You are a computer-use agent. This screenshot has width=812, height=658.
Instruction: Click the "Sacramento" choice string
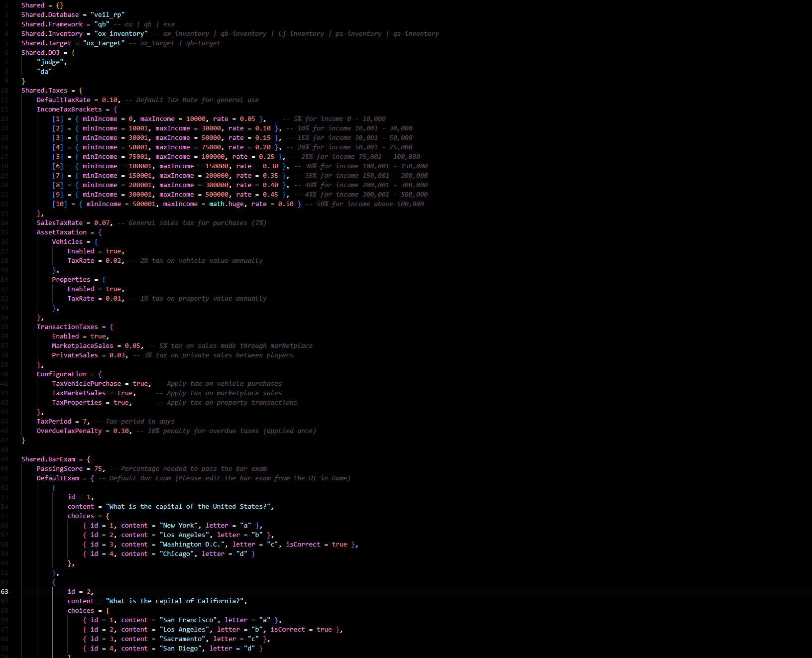[x=182, y=639]
